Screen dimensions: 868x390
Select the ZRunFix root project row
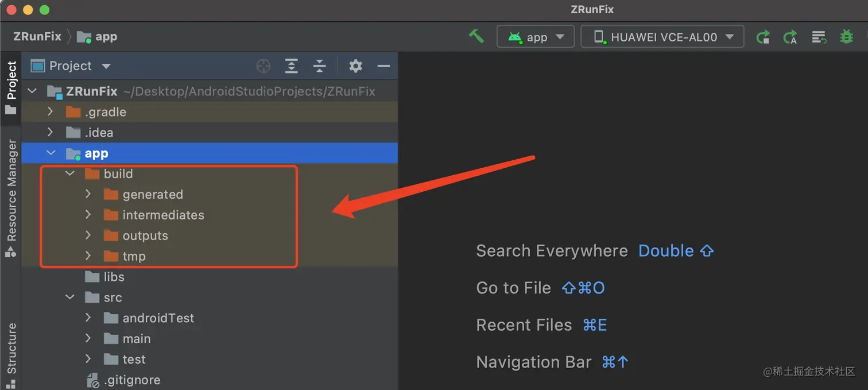point(210,91)
